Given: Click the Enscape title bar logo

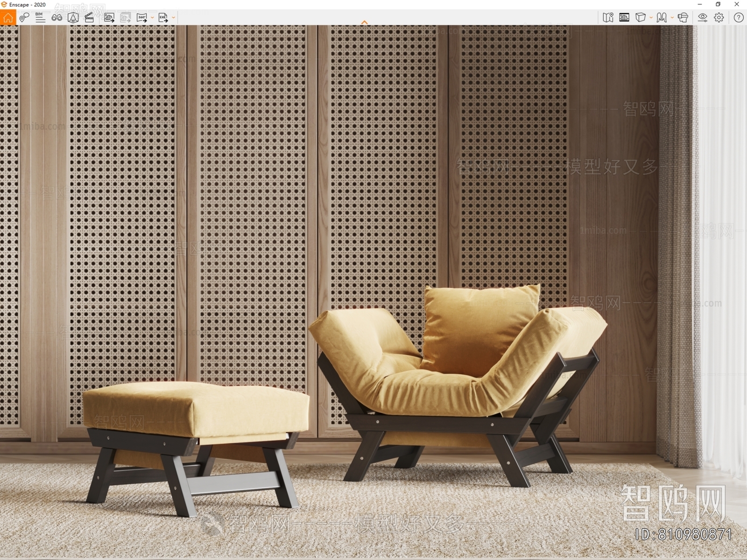Looking at the screenshot, I should tap(4, 5).
